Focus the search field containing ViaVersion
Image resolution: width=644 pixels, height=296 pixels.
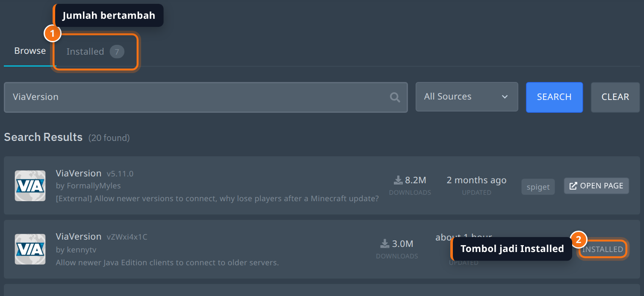(206, 97)
